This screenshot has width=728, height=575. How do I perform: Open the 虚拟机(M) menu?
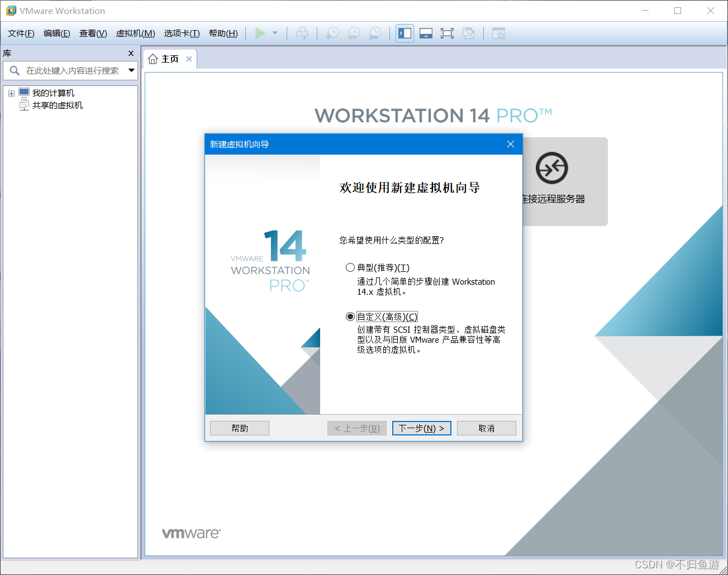point(135,33)
